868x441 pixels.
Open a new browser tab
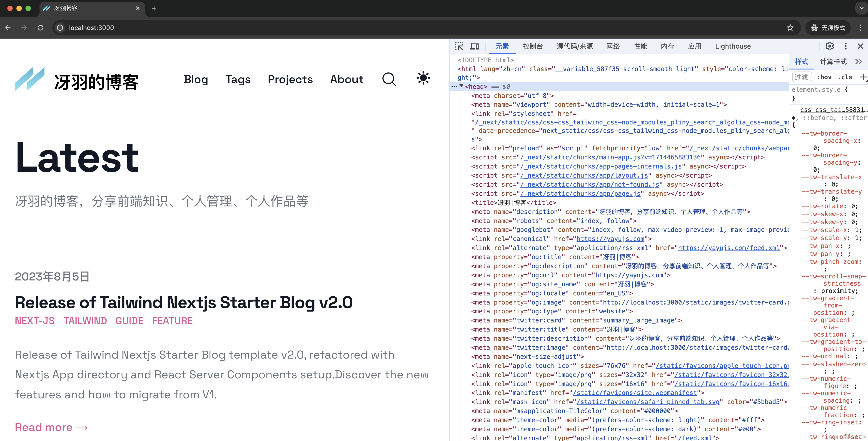154,8
